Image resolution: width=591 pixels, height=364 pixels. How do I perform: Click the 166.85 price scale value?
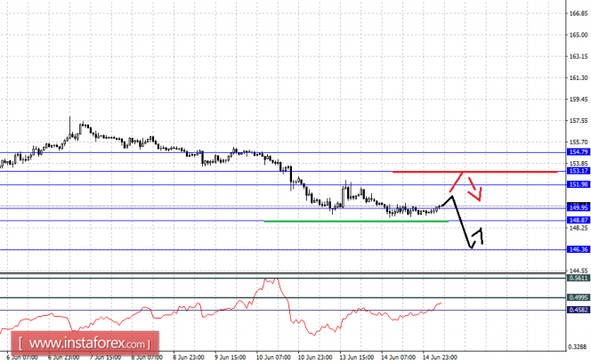tap(579, 13)
